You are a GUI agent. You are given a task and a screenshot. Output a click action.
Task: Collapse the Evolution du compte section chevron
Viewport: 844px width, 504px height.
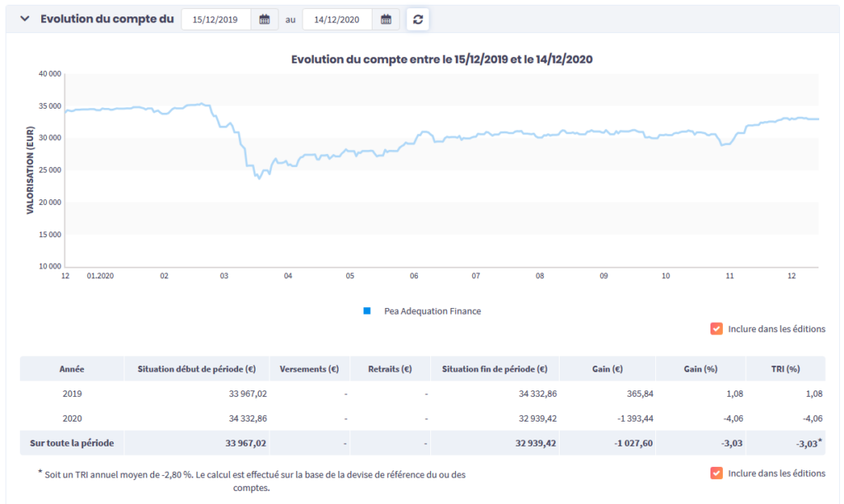tap(25, 19)
